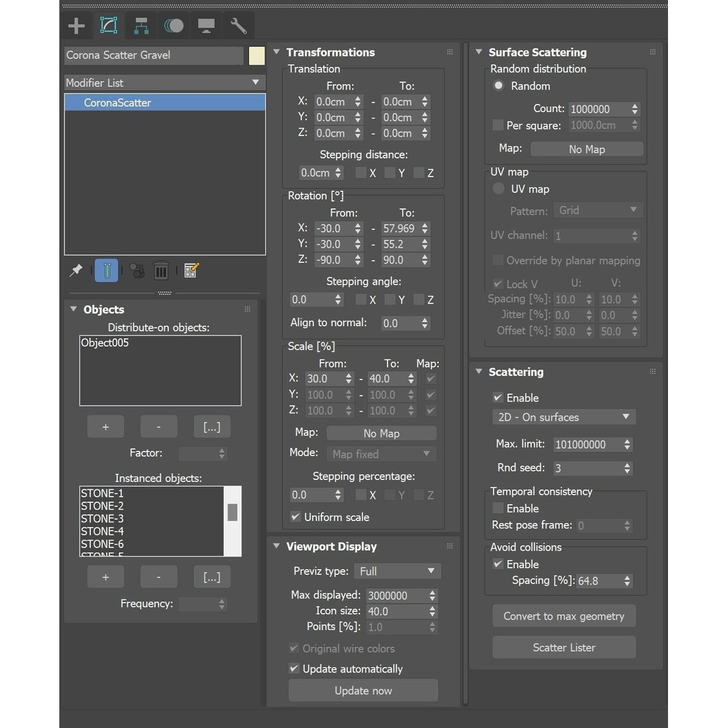
Task: Select STONE-1 in instanced objects
Action: tap(102, 493)
